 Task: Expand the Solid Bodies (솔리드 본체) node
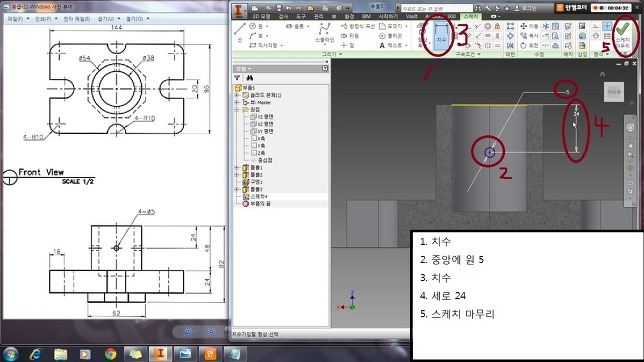pyautogui.click(x=237, y=95)
